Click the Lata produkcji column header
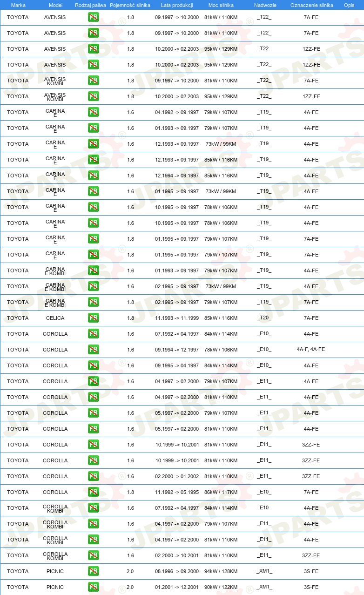The width and height of the screenshot is (364, 595). pyautogui.click(x=177, y=5)
